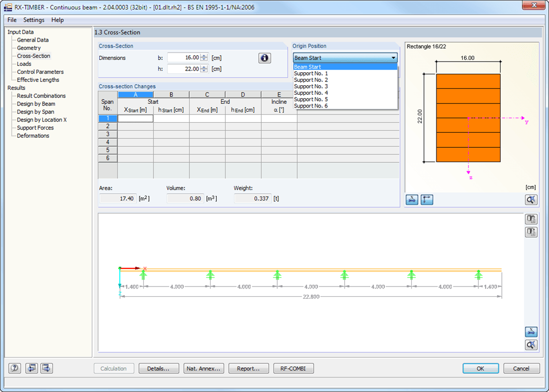Image resolution: width=549 pixels, height=392 pixels.
Task: Open the Nat. Annex... dialog
Action: coord(203,368)
